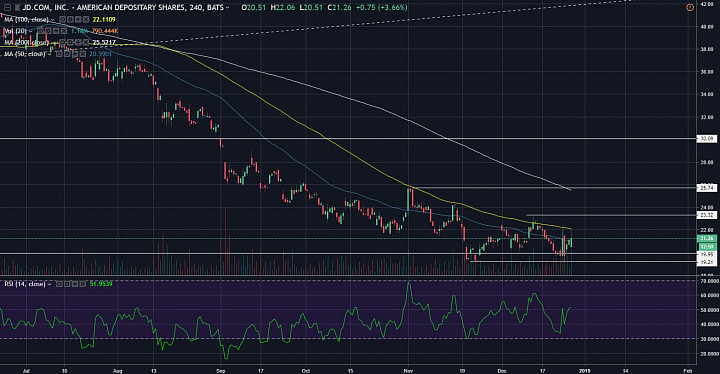
Task: Move the MA (200, close) indicator
Action: (78, 43)
